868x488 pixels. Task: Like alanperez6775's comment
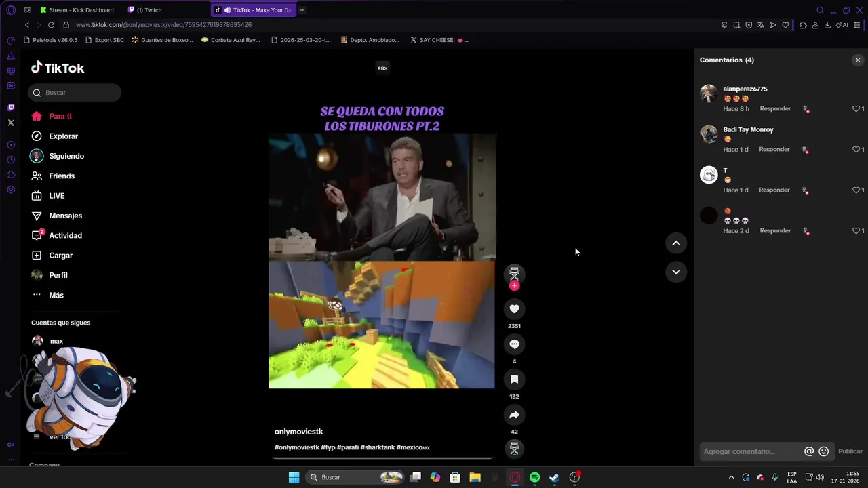pyautogui.click(x=856, y=109)
